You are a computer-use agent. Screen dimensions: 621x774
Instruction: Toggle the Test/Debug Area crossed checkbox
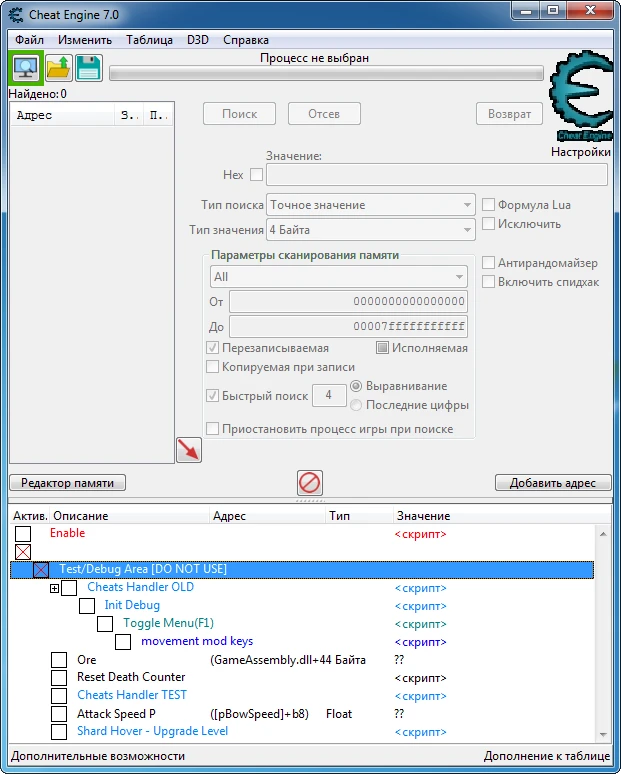40,570
